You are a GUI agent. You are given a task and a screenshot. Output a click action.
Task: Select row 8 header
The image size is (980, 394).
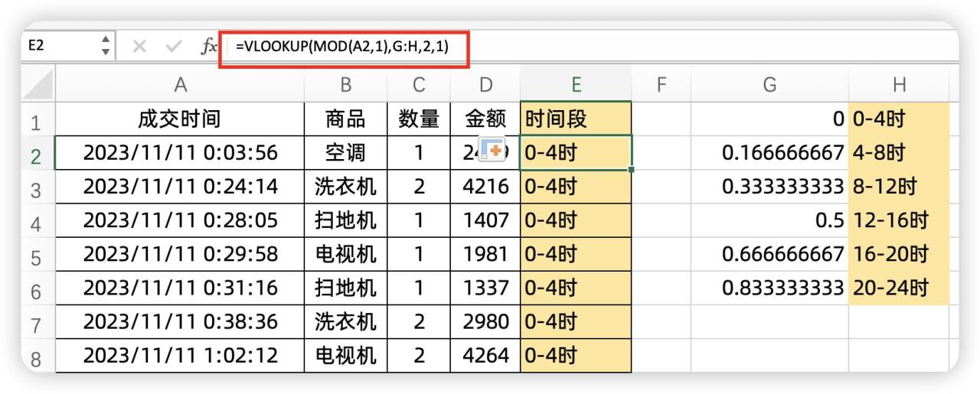click(x=40, y=357)
